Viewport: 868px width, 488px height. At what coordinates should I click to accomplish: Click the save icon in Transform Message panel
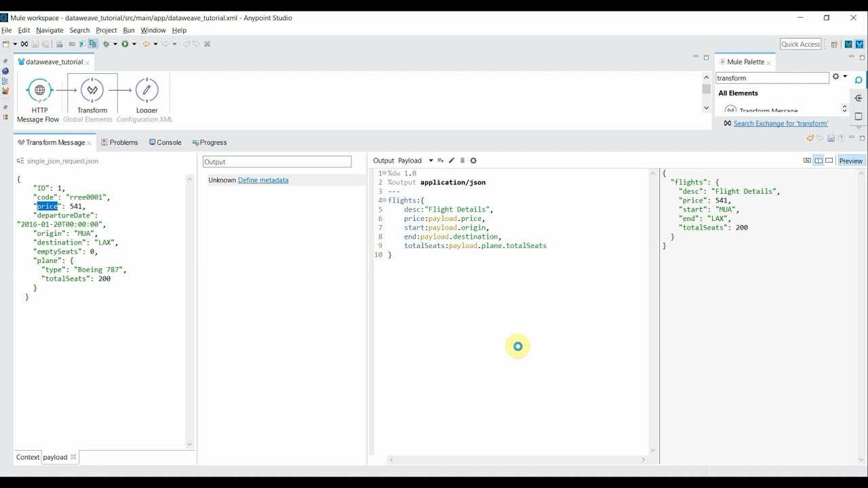[x=831, y=138]
